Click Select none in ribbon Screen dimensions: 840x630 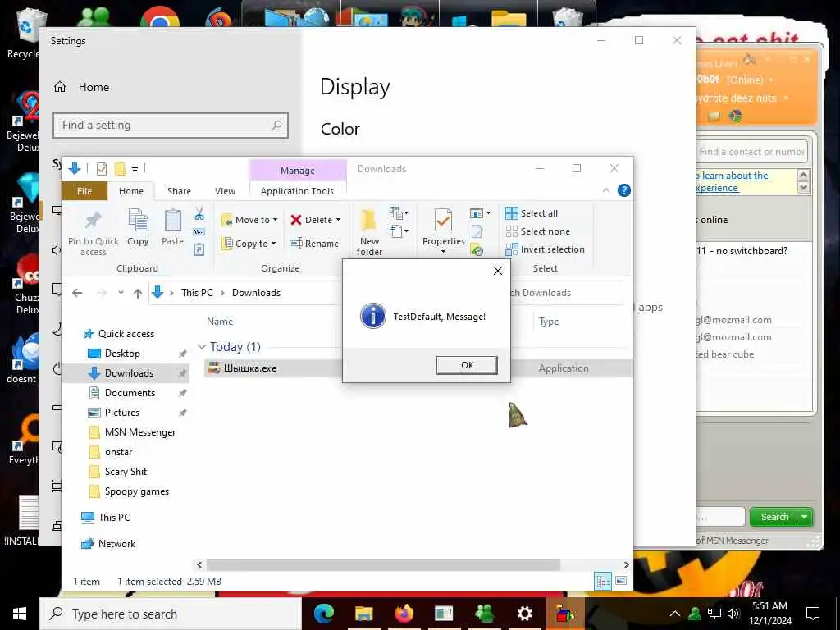[538, 231]
